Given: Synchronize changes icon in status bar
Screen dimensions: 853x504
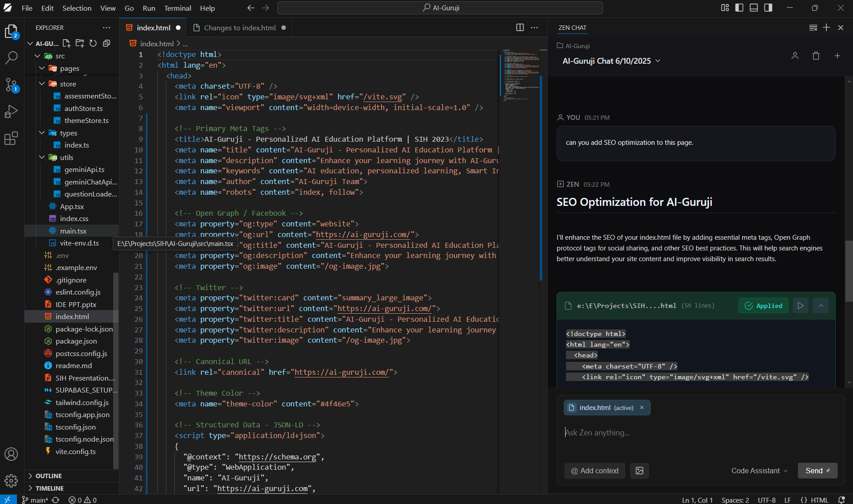Looking at the screenshot, I should tap(56, 500).
